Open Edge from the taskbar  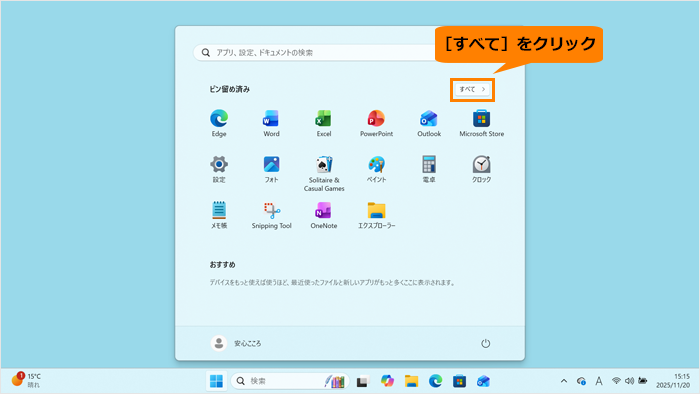tap(435, 381)
